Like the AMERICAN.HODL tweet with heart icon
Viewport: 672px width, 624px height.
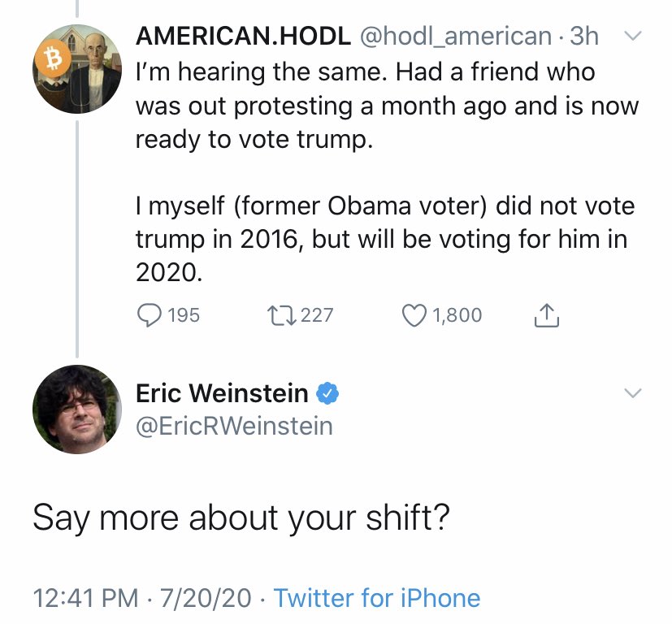415,315
